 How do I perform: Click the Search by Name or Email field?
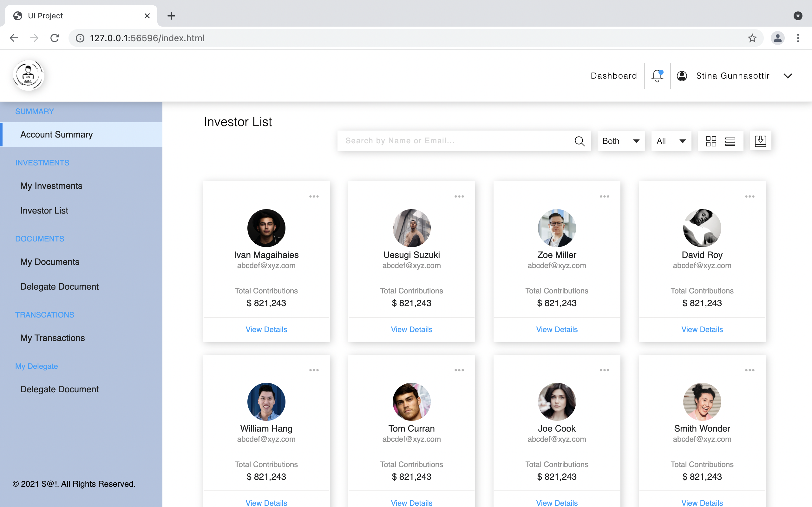pyautogui.click(x=436, y=140)
